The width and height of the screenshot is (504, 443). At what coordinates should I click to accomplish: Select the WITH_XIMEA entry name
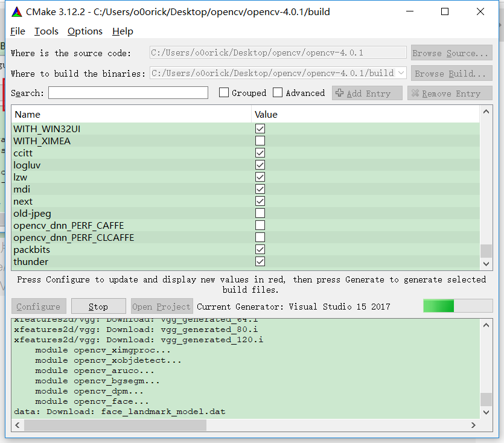pyautogui.click(x=42, y=141)
